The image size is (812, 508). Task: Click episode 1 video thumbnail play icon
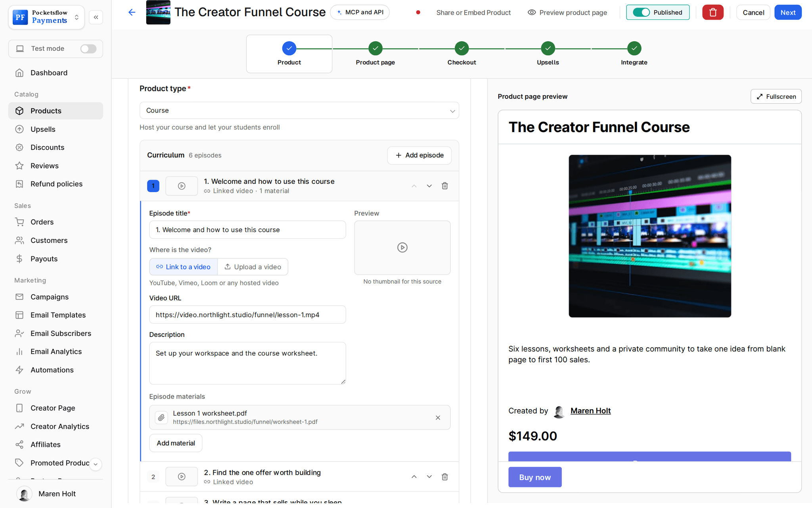click(x=182, y=186)
